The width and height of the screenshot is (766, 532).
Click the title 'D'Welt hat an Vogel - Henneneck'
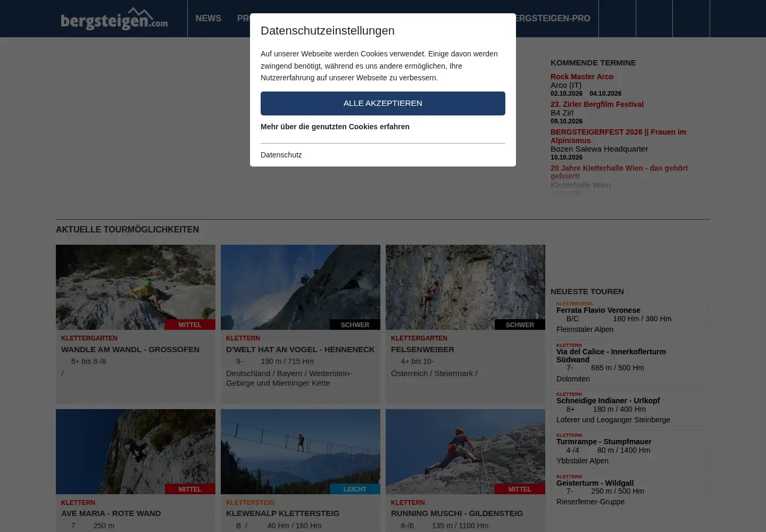300,350
